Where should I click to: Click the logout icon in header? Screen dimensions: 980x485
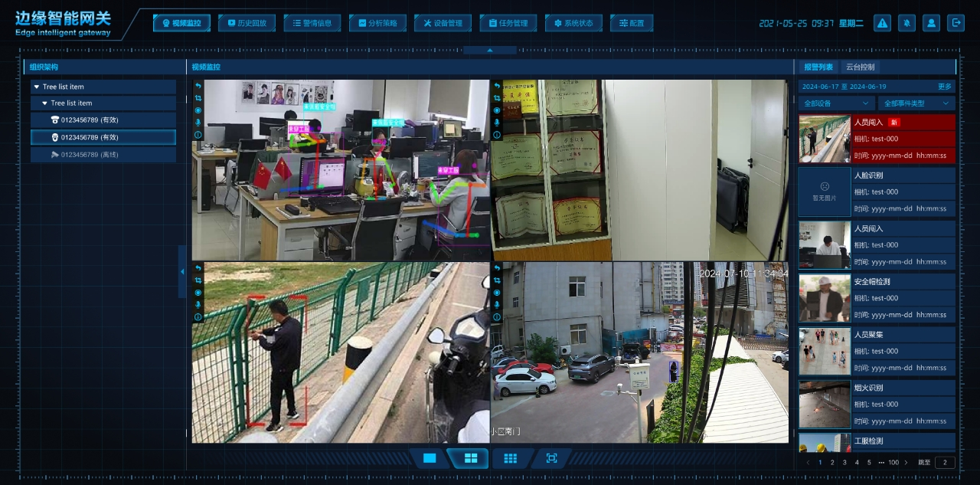coord(955,23)
